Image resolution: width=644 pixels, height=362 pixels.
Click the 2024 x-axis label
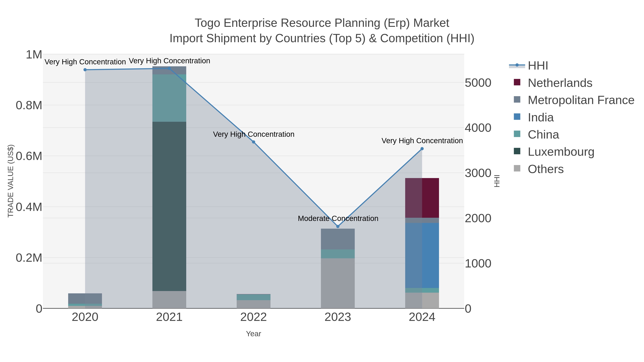[x=422, y=317]
